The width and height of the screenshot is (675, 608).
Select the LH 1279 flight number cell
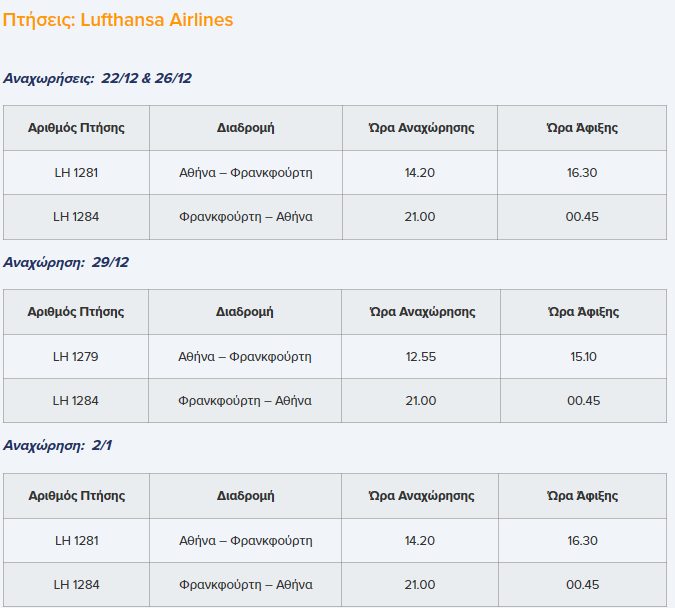[76, 356]
